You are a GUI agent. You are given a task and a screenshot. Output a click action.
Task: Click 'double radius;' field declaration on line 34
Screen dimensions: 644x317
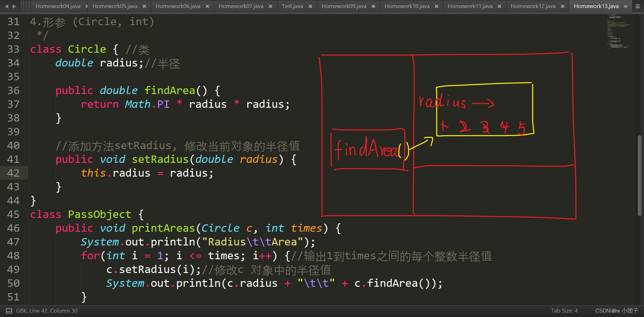point(99,63)
